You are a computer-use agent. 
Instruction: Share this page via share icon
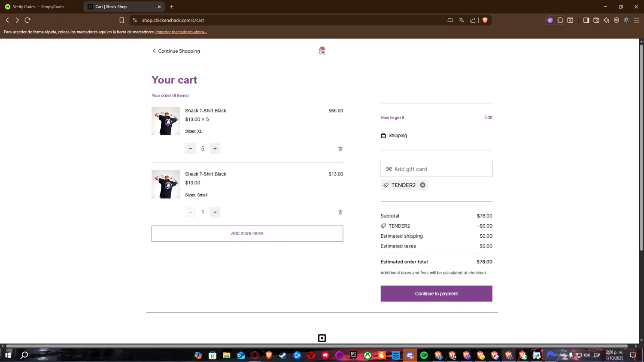[x=473, y=20]
